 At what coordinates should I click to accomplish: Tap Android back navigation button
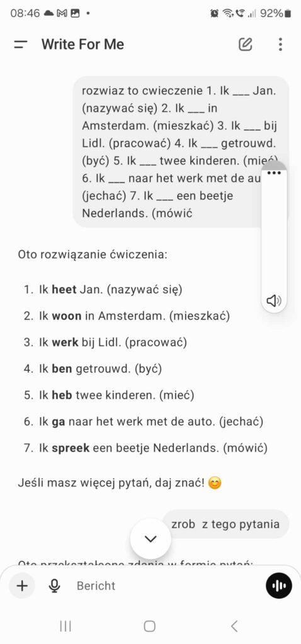pyautogui.click(x=234, y=626)
